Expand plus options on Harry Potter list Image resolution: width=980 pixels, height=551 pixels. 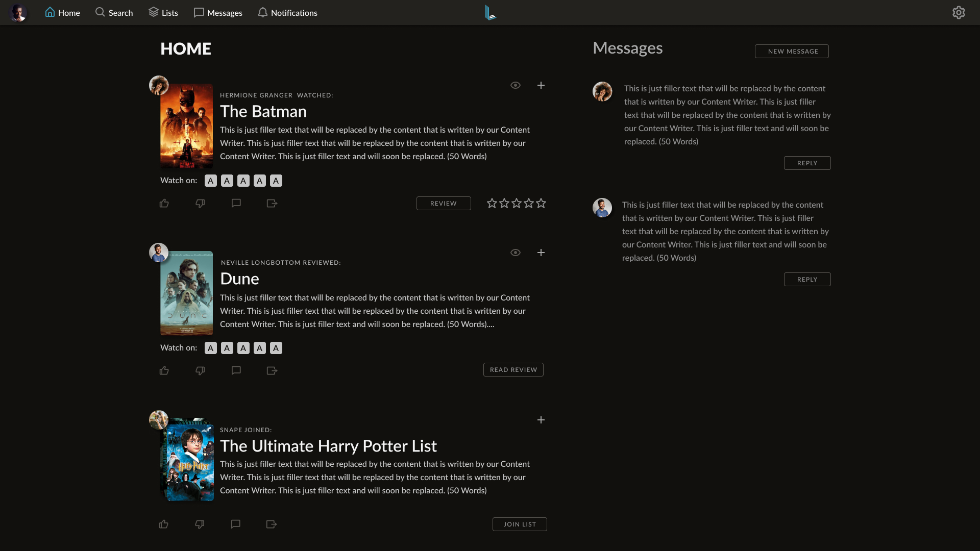[x=541, y=420]
